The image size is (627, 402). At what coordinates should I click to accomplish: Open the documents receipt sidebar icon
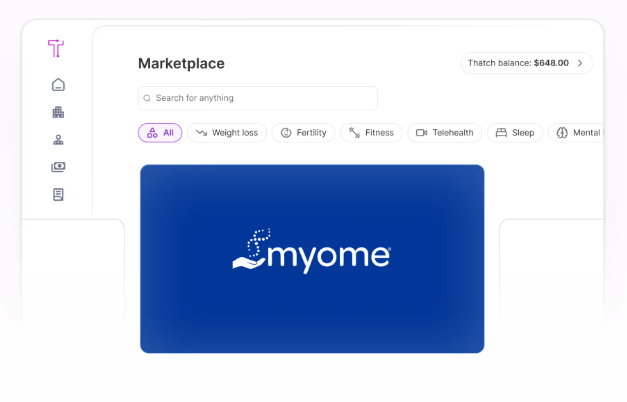(x=58, y=195)
